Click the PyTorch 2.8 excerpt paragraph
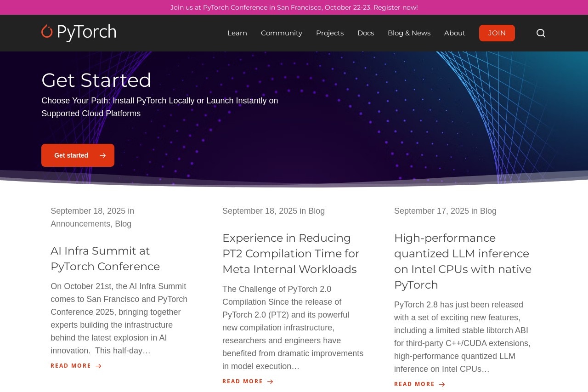 (x=462, y=337)
